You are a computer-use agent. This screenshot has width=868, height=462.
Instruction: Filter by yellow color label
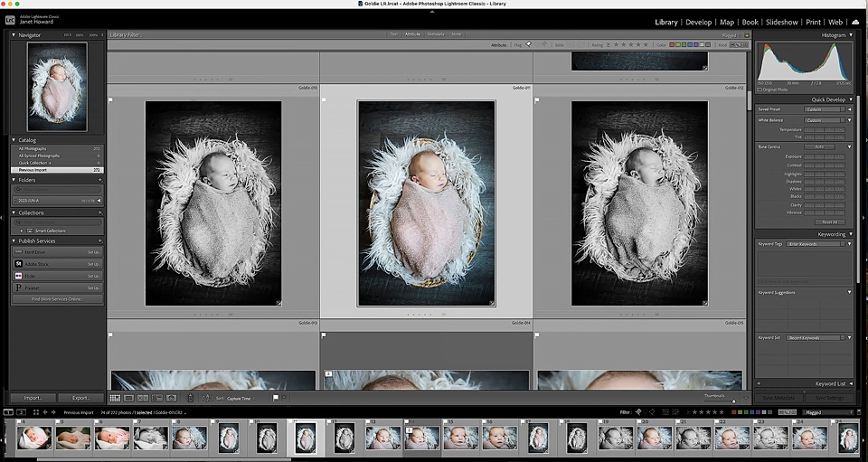tap(679, 44)
